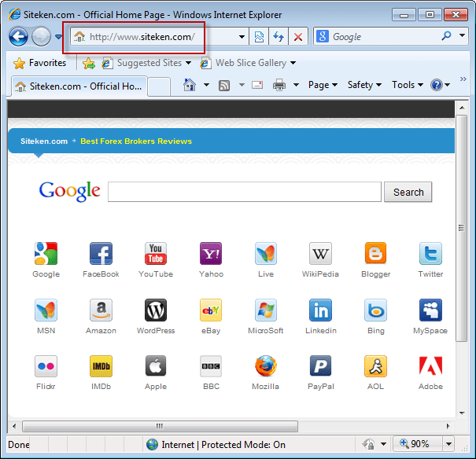Add to Favorites bar star icon

89,63
